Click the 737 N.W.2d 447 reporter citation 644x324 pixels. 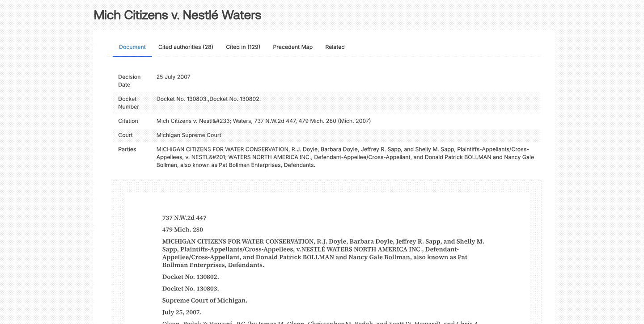[x=184, y=218]
